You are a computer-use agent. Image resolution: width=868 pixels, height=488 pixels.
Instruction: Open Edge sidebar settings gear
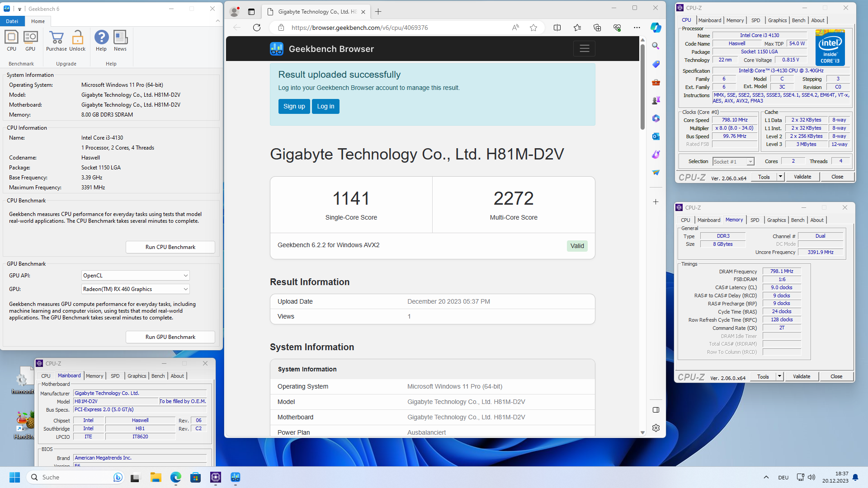tap(656, 428)
